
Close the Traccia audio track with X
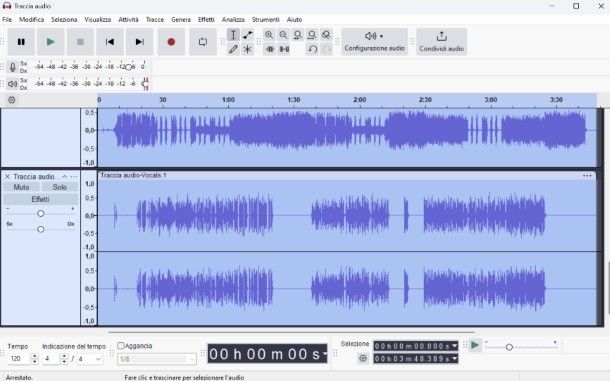7,177
